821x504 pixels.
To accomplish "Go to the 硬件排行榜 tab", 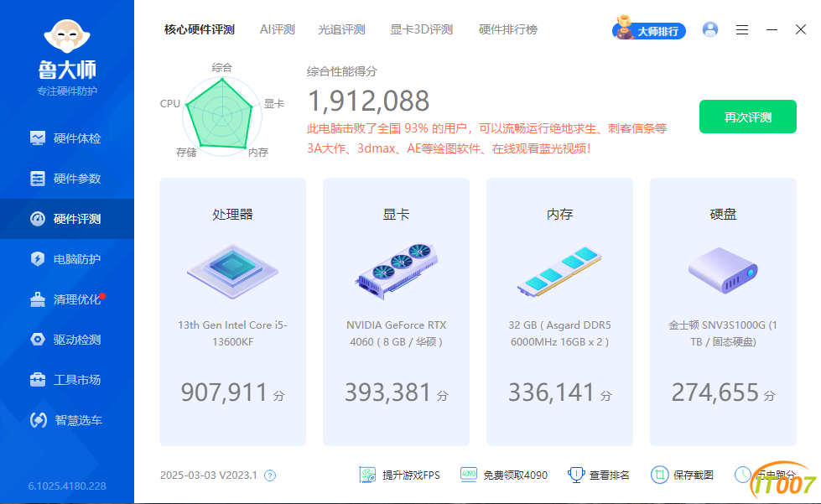I will [508, 30].
